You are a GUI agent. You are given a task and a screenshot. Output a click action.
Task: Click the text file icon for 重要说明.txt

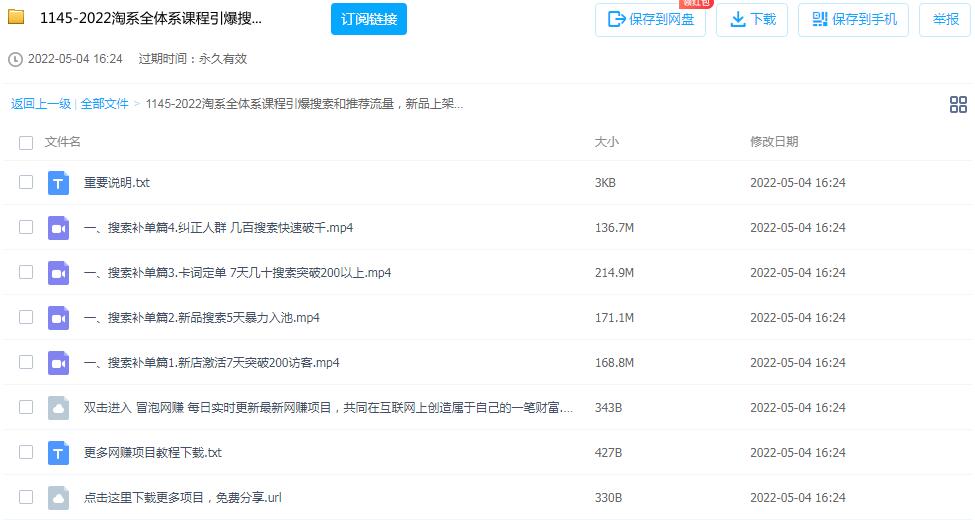58,183
